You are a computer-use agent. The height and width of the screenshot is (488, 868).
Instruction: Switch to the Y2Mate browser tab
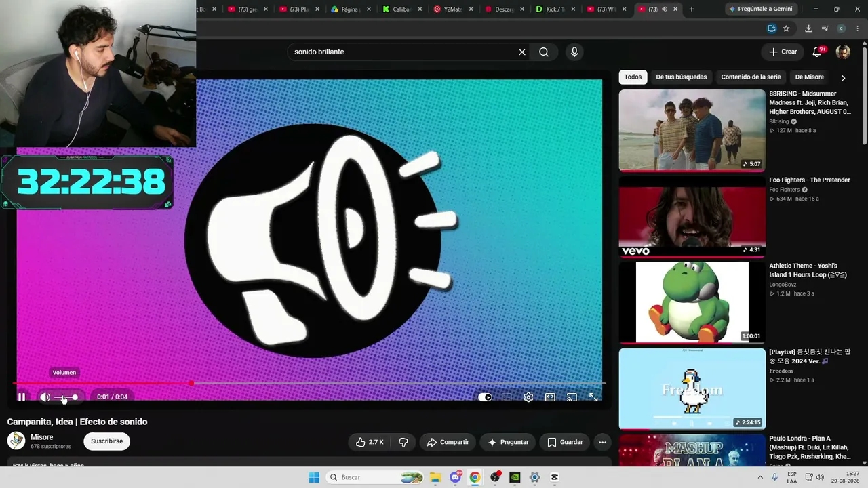point(453,9)
